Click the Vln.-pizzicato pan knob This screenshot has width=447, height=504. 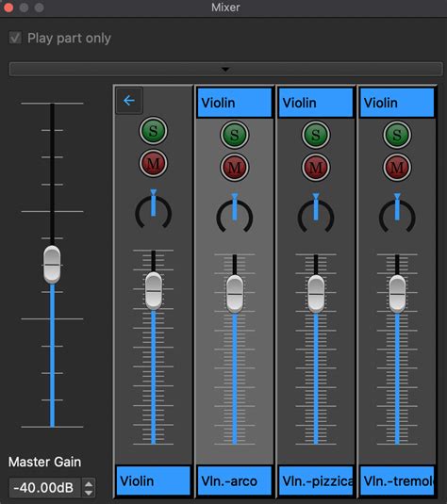coord(316,214)
